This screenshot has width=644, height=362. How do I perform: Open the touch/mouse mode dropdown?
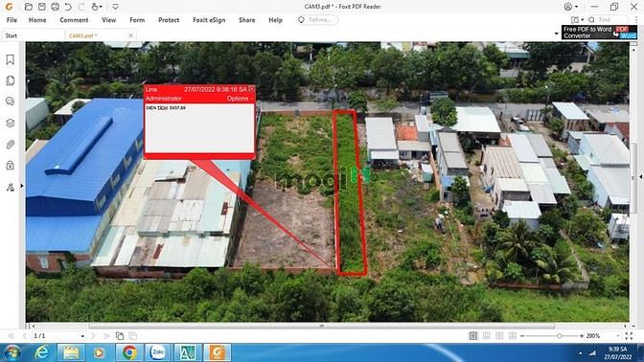click(97, 7)
